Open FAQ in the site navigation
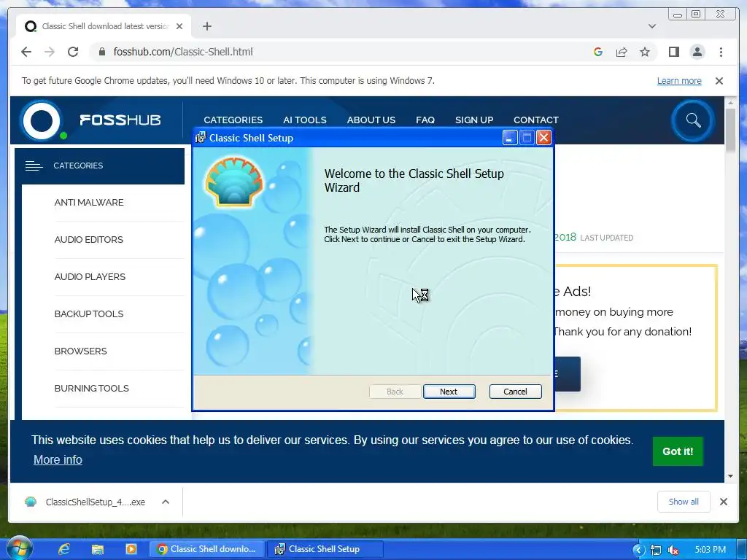The width and height of the screenshot is (747, 560). pyautogui.click(x=425, y=120)
